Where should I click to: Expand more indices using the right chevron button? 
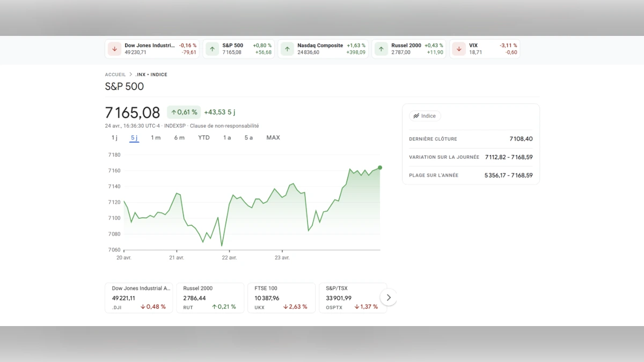click(x=389, y=297)
